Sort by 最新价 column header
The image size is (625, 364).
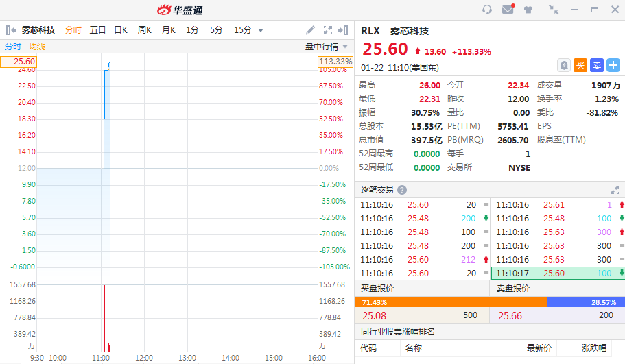coord(539,348)
